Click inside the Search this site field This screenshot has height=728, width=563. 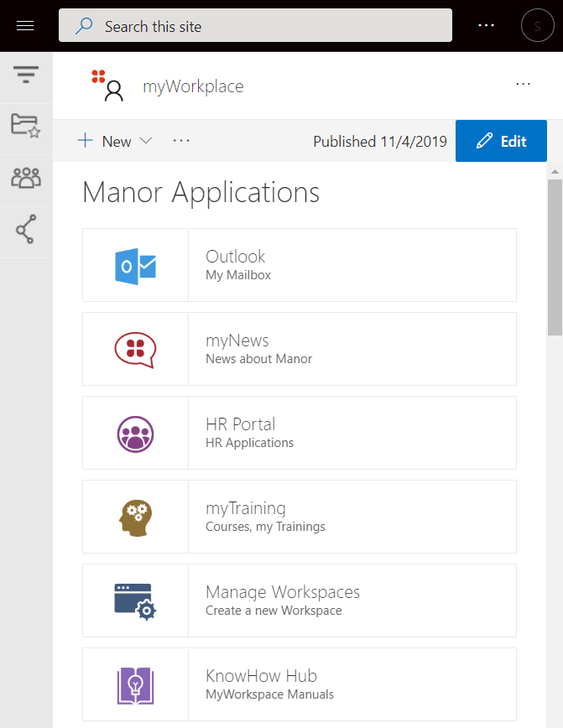click(252, 26)
